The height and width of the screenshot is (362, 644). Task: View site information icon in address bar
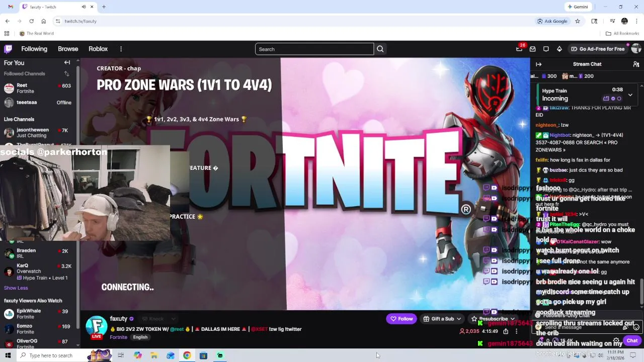click(x=58, y=21)
